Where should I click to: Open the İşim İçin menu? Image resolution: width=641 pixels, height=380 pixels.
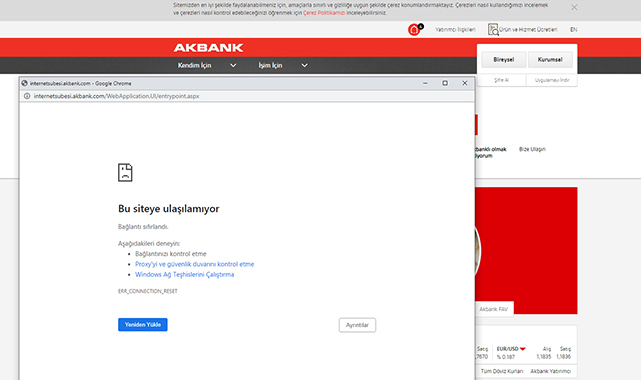click(270, 65)
